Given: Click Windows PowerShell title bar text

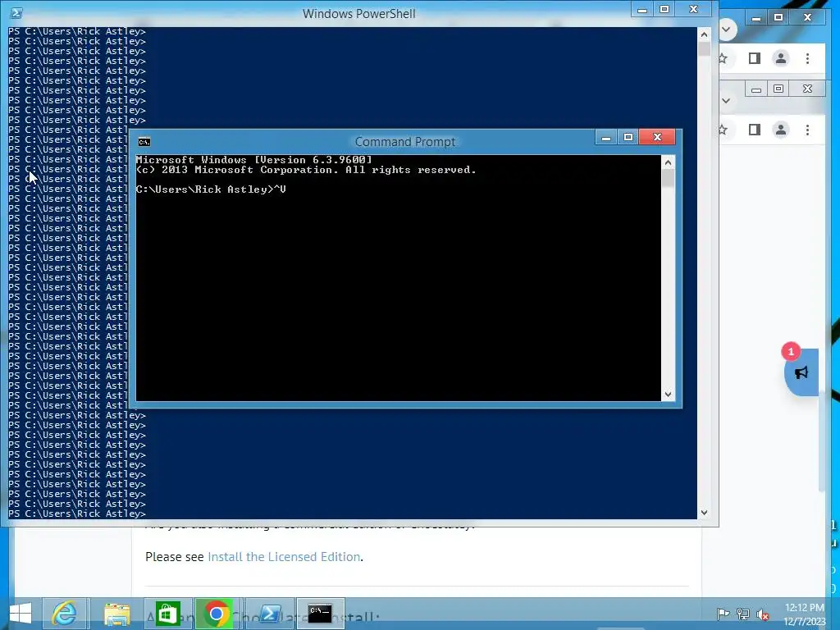Looking at the screenshot, I should [359, 14].
